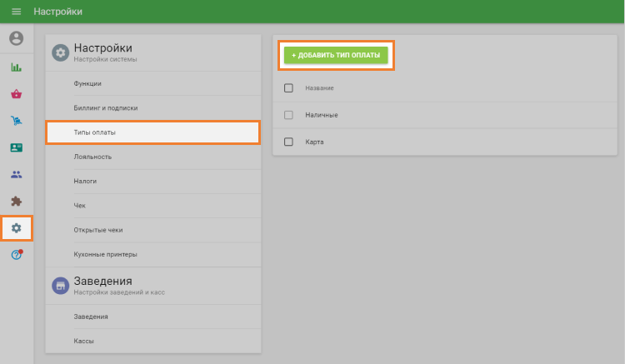This screenshot has height=364, width=625.
Task: Open the reports bar chart icon
Action: [17, 67]
